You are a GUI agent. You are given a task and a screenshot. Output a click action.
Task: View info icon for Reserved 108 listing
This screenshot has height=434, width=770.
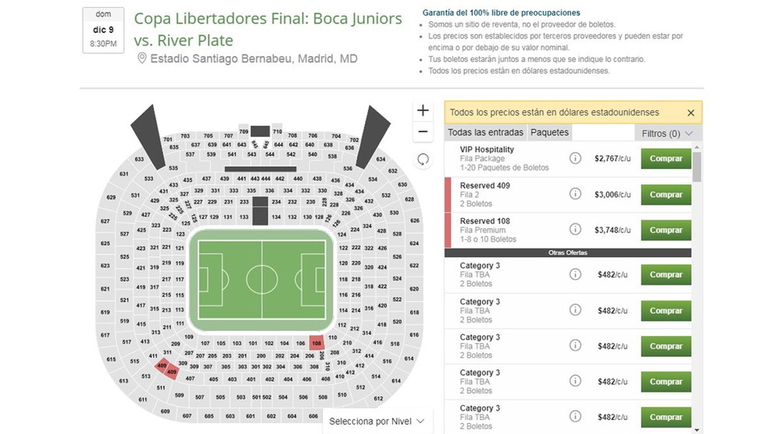(x=575, y=230)
